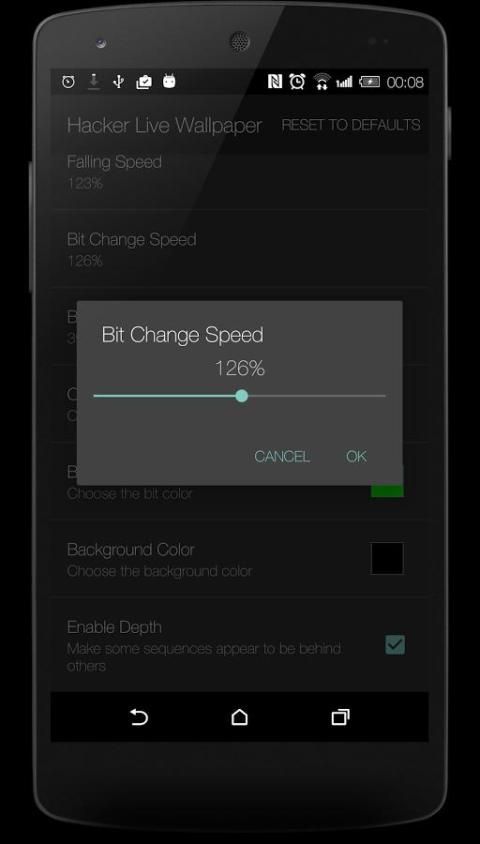
Task: Open the Background Color setting row
Action: coord(239,559)
